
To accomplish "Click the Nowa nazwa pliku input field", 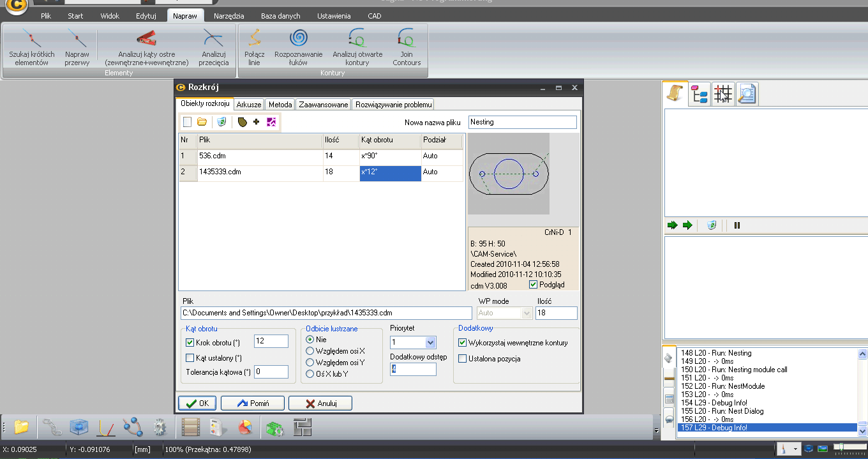I will pos(523,122).
